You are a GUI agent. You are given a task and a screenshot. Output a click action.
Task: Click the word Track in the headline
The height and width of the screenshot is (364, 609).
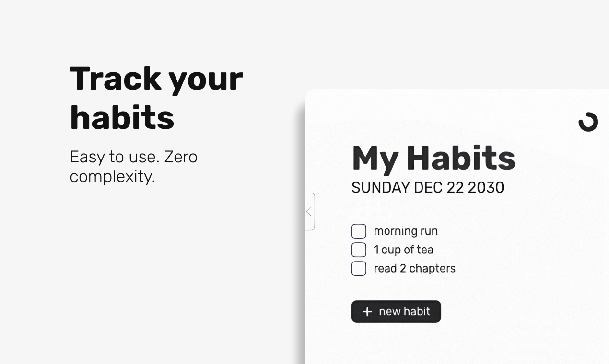coord(116,78)
